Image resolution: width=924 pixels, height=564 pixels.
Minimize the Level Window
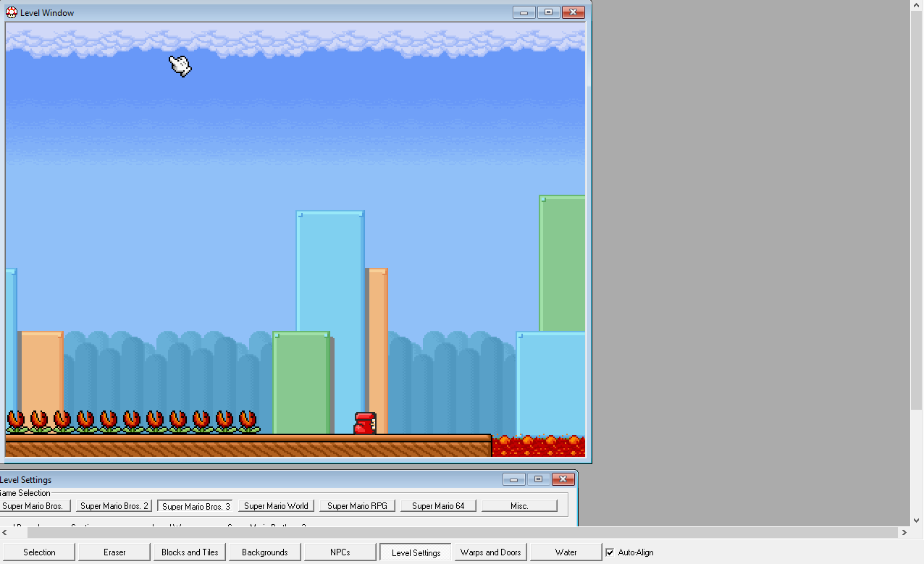524,12
